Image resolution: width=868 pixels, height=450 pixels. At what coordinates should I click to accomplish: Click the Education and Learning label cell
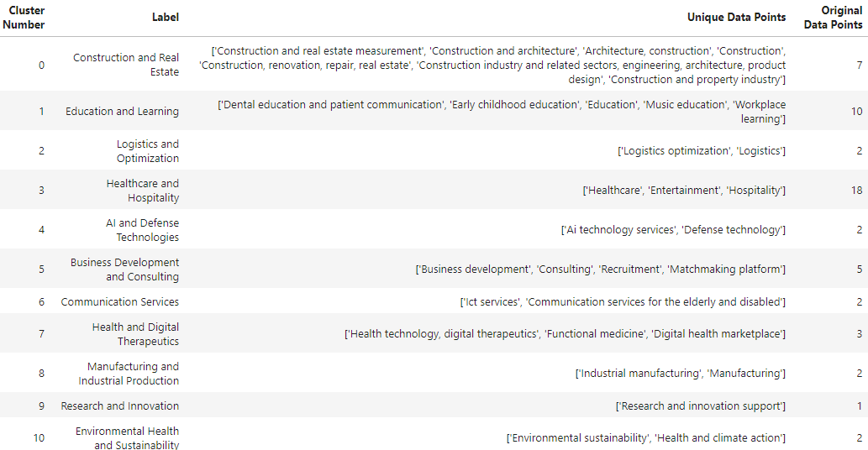point(122,112)
